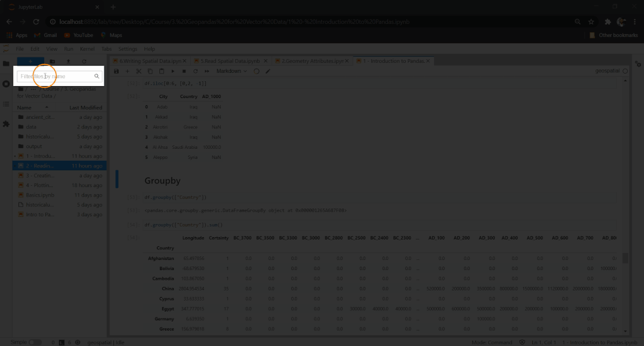Viewport: 644px width, 346px height.
Task: Toggle the Simple interface mode switch
Action: click(x=35, y=342)
